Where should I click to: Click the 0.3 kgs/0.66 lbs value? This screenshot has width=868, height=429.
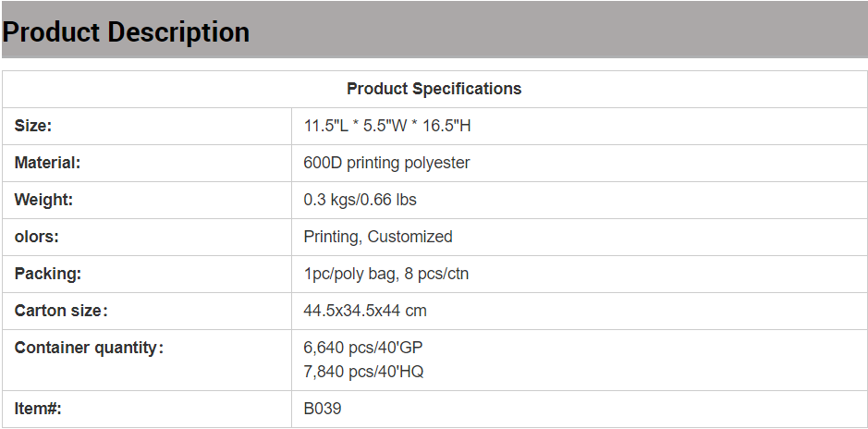tap(360, 200)
